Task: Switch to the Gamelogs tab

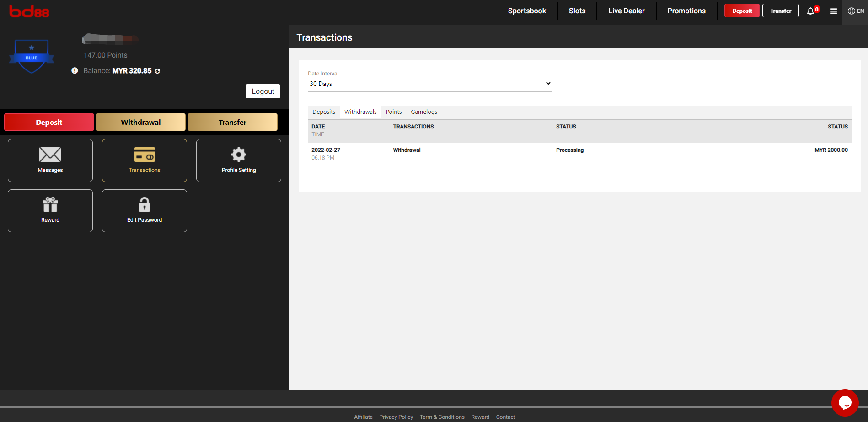Action: coord(424,112)
